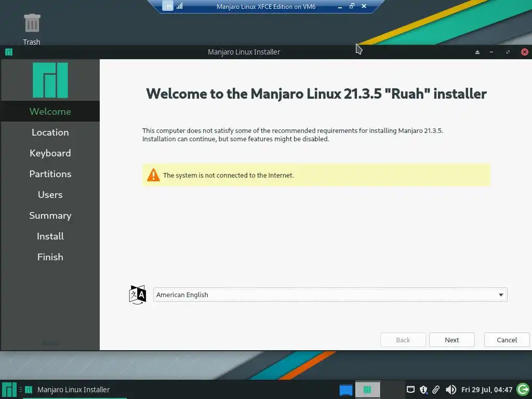Image resolution: width=532 pixels, height=399 pixels.
Task: Open the Manjaro application menu in the taskbar
Action: (x=9, y=390)
